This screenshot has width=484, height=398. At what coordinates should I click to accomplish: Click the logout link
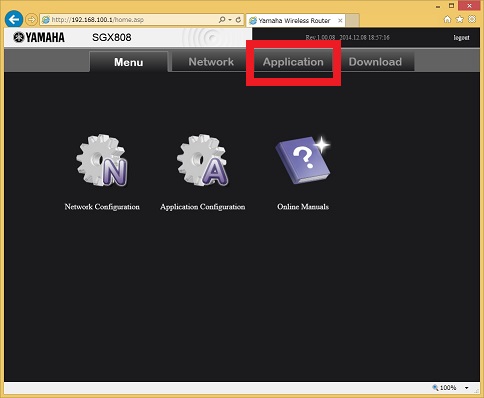[x=461, y=38]
